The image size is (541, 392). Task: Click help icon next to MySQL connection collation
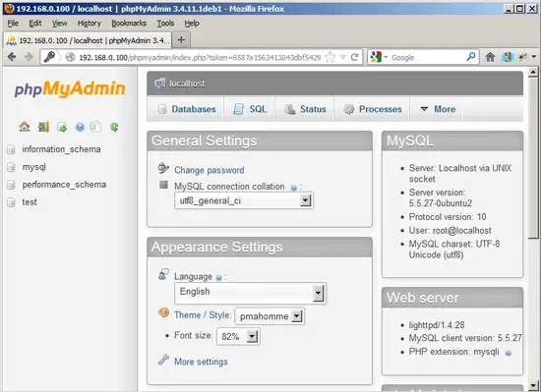[294, 188]
